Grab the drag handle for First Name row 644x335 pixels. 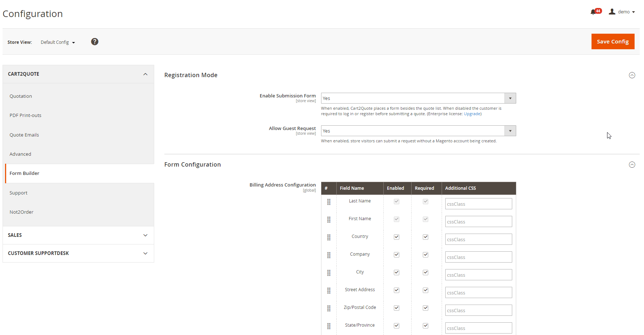pyautogui.click(x=329, y=220)
